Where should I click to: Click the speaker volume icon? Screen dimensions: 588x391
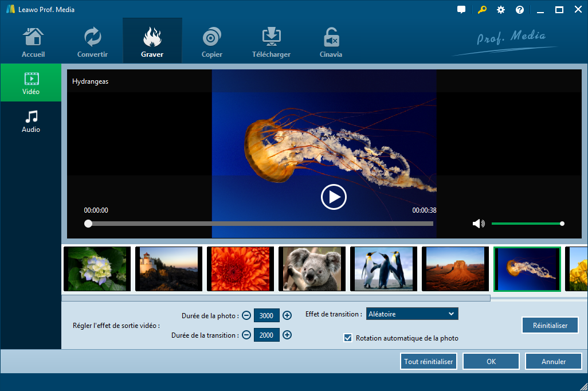pyautogui.click(x=478, y=224)
